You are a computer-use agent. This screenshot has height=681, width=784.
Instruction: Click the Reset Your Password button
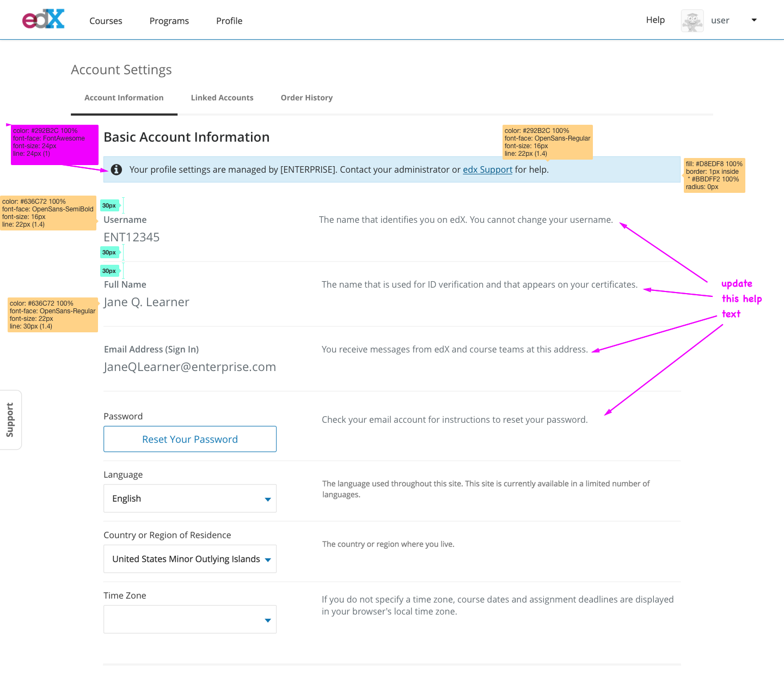tap(190, 439)
